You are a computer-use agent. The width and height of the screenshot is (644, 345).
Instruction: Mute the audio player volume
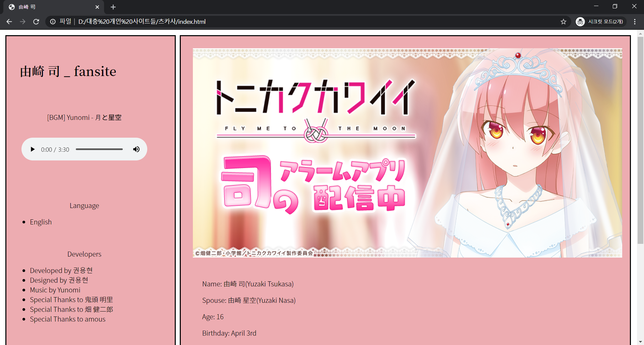pyautogui.click(x=136, y=149)
